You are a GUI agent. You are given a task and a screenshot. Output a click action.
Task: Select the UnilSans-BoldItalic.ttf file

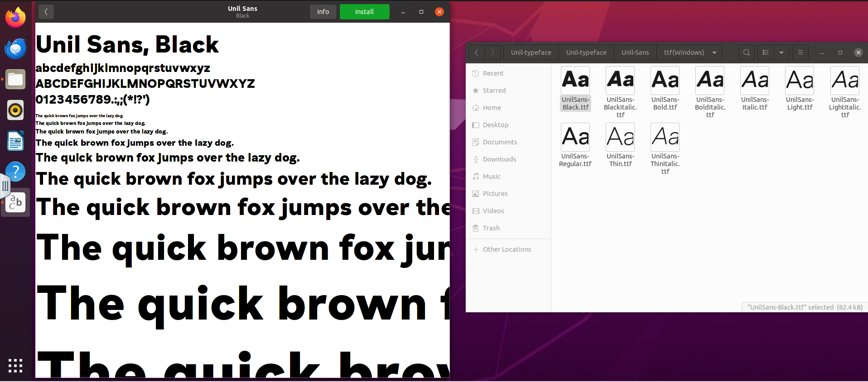[710, 92]
